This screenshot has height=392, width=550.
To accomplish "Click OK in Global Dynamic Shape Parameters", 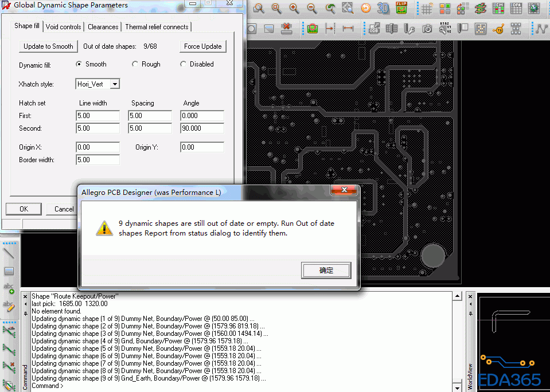I will pos(24,209).
